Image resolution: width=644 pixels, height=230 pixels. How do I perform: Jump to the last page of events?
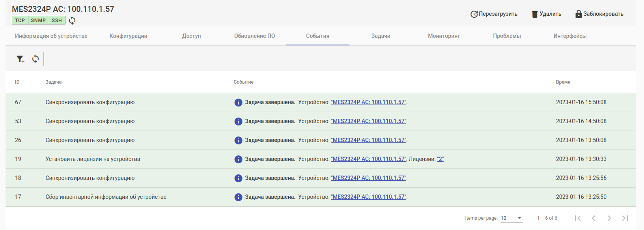point(625,218)
